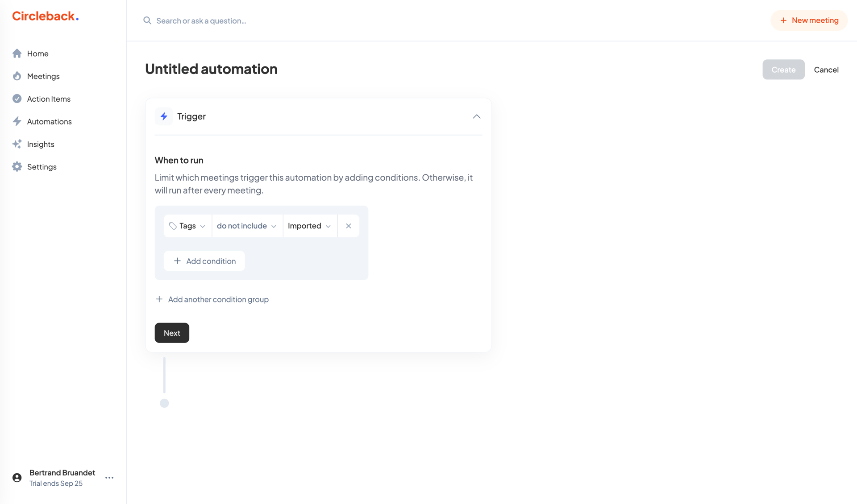Open account options via three-dot menu
The width and height of the screenshot is (857, 504).
pyautogui.click(x=109, y=477)
